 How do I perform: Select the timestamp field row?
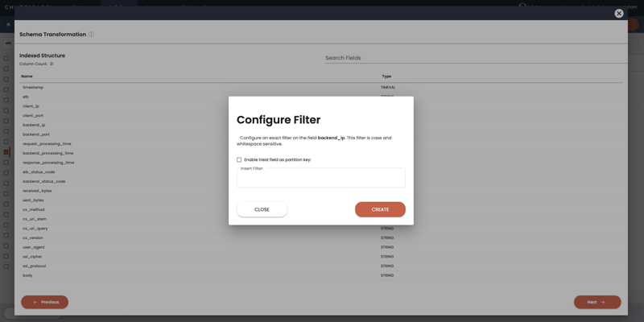(33, 87)
